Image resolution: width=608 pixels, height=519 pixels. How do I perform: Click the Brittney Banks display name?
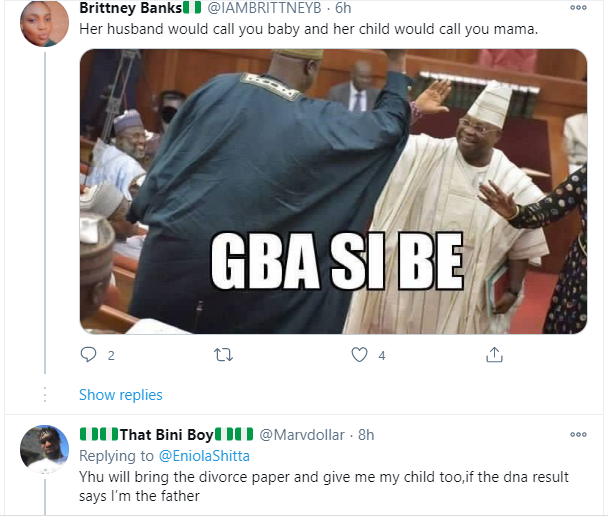point(127,8)
